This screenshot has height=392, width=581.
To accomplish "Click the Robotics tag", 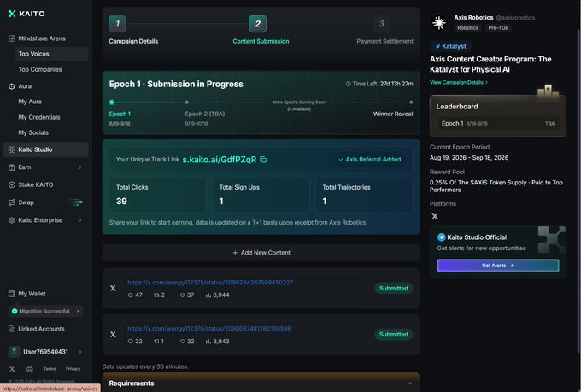I will coord(467,28).
